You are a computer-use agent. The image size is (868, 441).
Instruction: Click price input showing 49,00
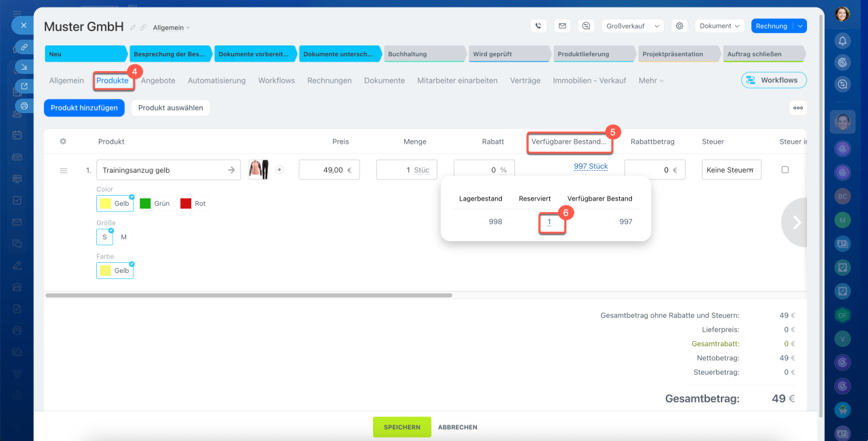click(330, 170)
